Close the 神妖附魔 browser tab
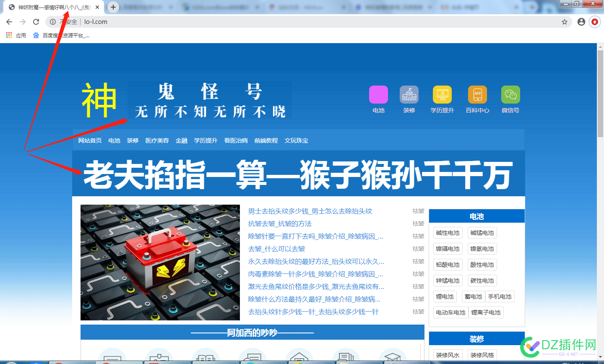The image size is (604, 364). (97, 7)
